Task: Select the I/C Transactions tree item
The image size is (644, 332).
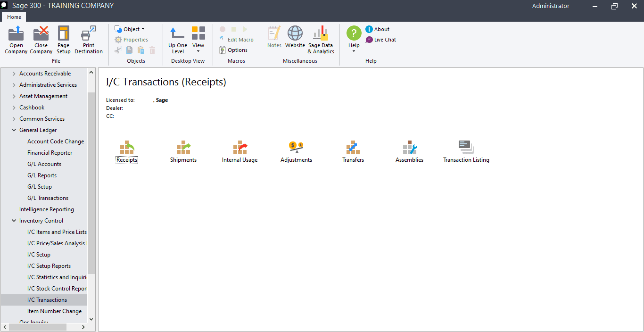Action: point(47,300)
